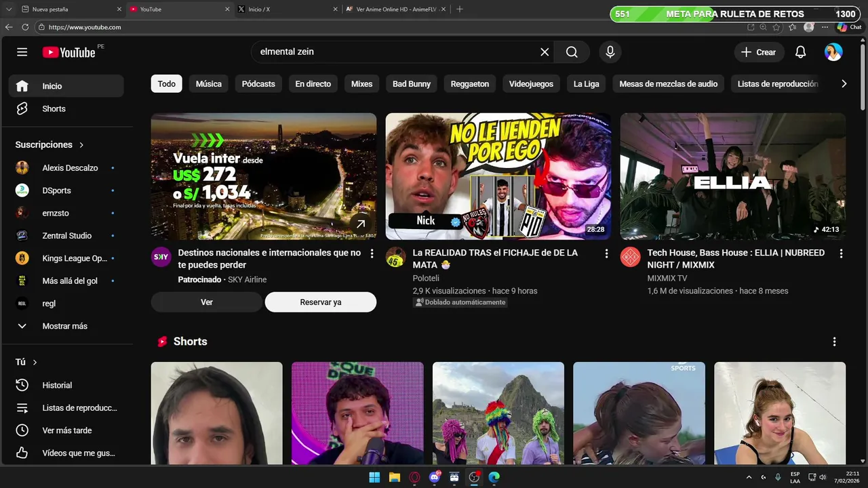This screenshot has width=868, height=488.
Task: Select Mesas de mezclas de audio chip
Action: point(669,84)
